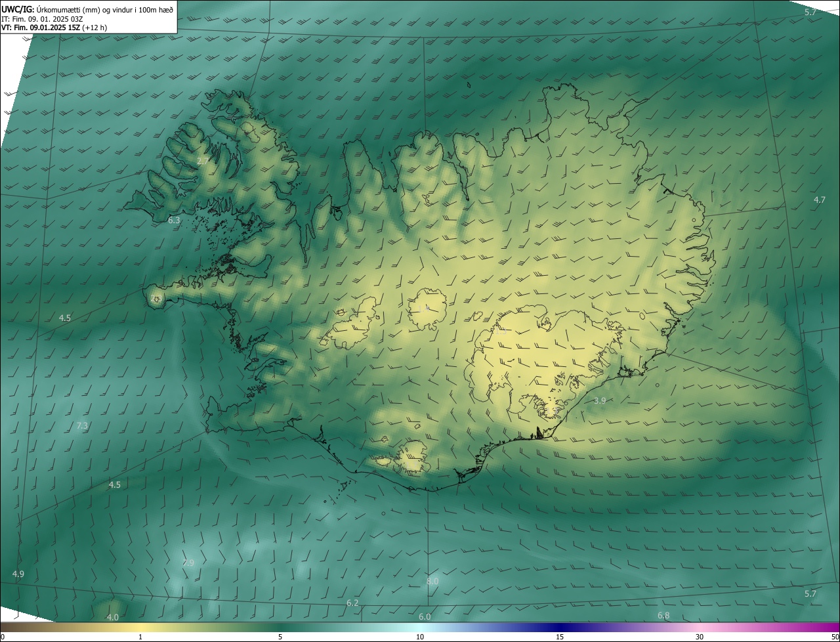Click the 'VT: Fim. 09.01.2025 15Z (+12 h)' line
The height and width of the screenshot is (642, 840).
tap(54, 28)
